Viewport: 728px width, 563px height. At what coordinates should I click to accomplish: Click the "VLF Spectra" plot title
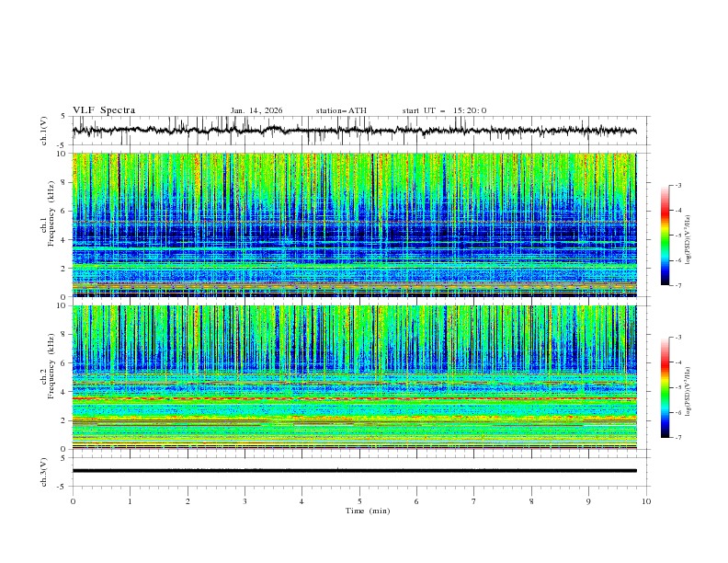[104, 110]
